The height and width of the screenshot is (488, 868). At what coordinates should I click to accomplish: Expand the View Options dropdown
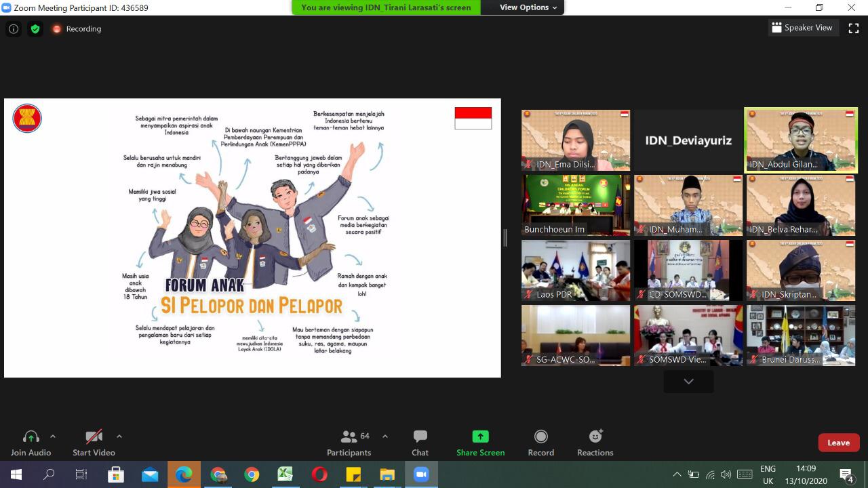528,7
